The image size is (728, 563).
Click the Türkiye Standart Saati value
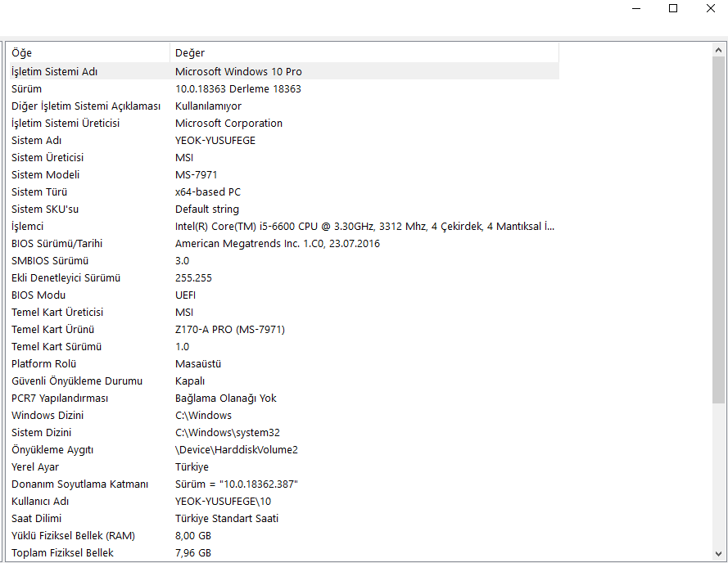point(227,518)
